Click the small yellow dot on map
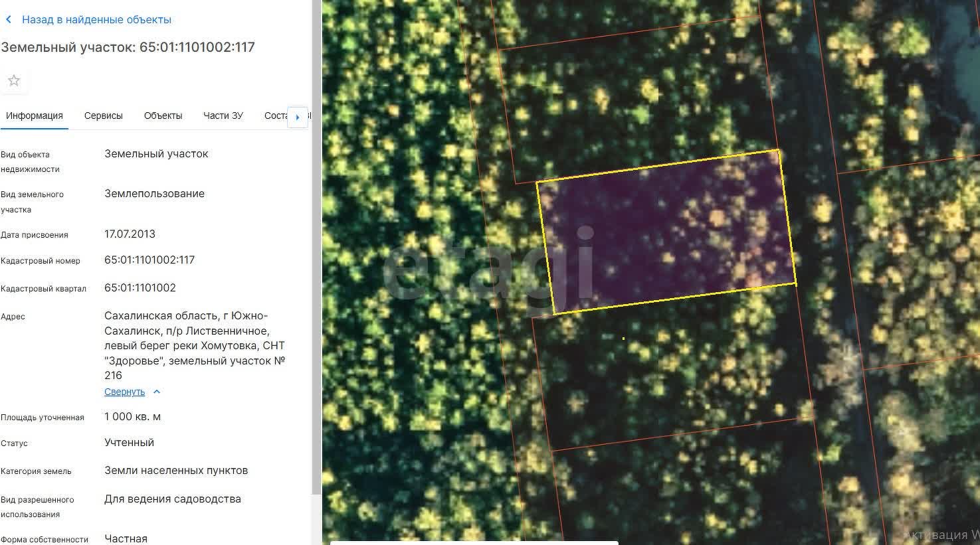 (x=623, y=339)
